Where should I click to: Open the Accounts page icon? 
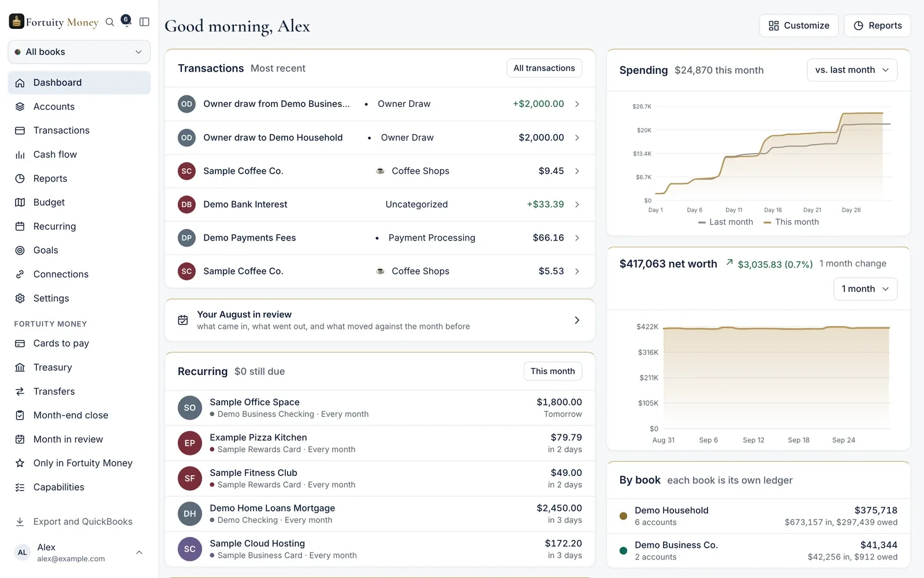pyautogui.click(x=20, y=106)
